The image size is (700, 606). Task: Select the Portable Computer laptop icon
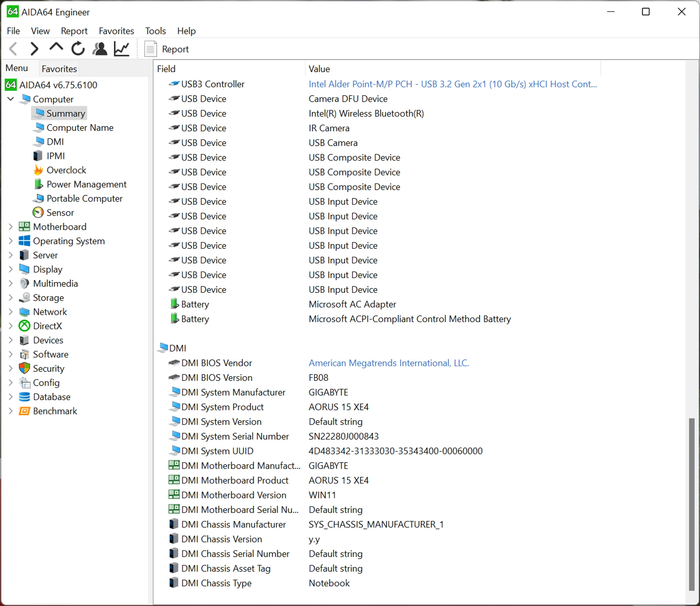click(x=38, y=198)
